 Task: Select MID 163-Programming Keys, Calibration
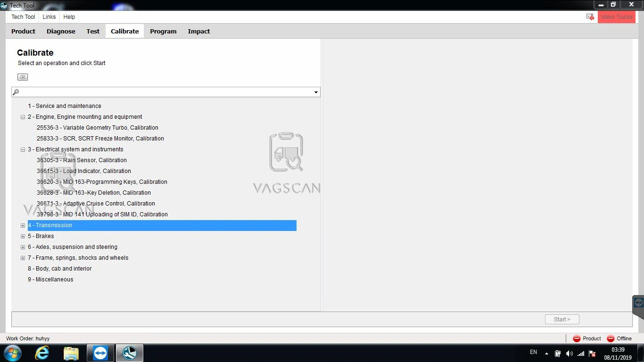pos(102,182)
